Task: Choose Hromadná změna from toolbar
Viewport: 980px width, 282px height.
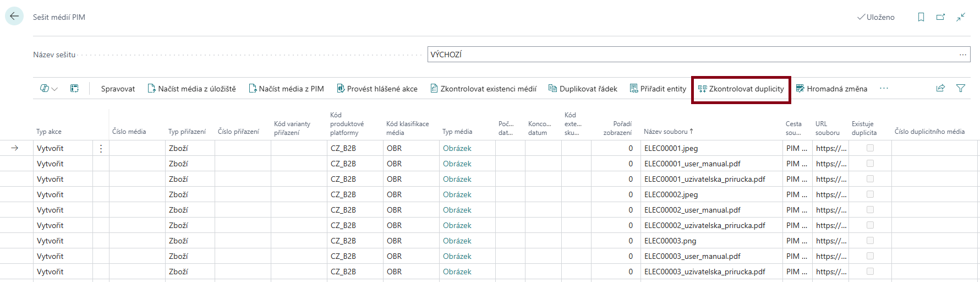Action: 831,89
